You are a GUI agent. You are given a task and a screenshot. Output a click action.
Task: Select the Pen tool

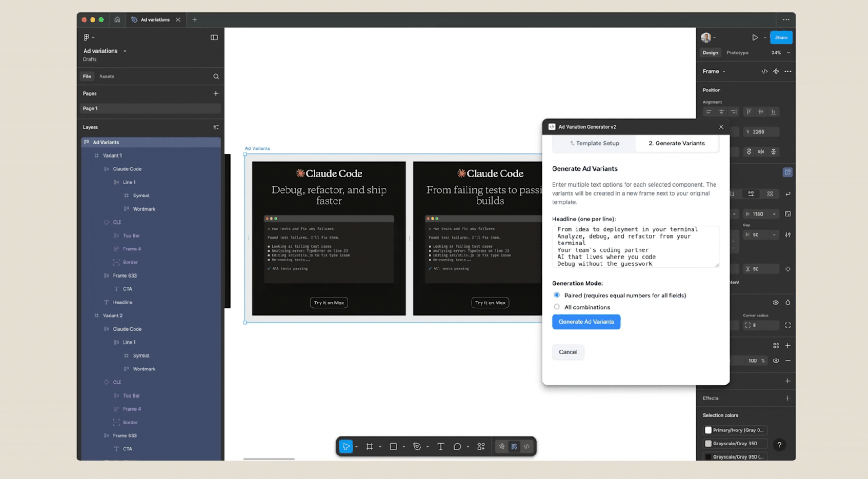pos(417,446)
